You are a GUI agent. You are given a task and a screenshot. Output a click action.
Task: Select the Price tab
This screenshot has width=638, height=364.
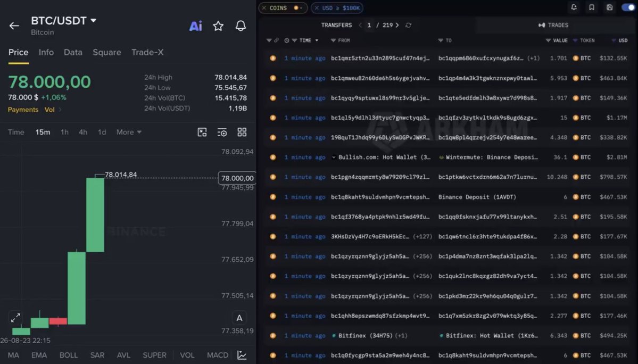(18, 53)
